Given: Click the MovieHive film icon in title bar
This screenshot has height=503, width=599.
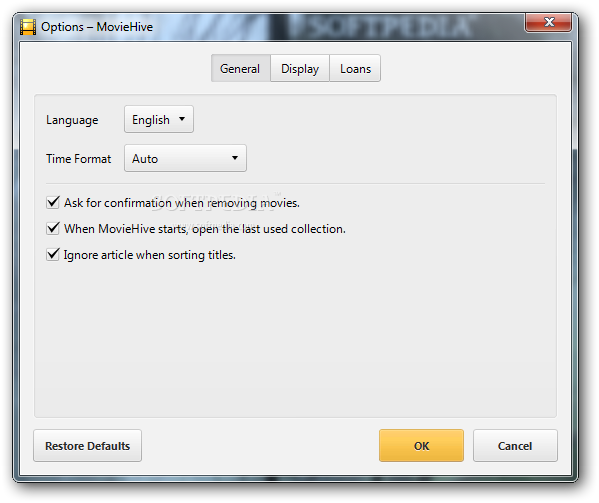Looking at the screenshot, I should 28,27.
